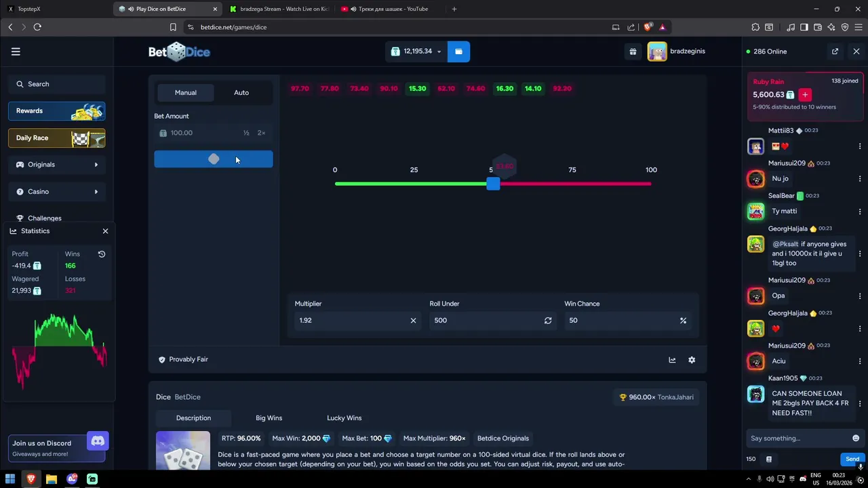This screenshot has width=868, height=488.
Task: Reload the page
Action: [37, 27]
